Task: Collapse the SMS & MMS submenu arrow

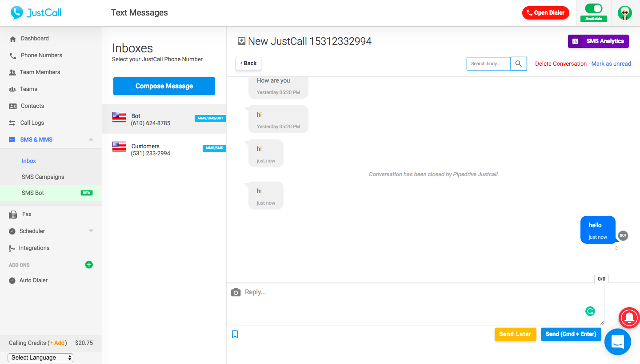Action: click(91, 139)
